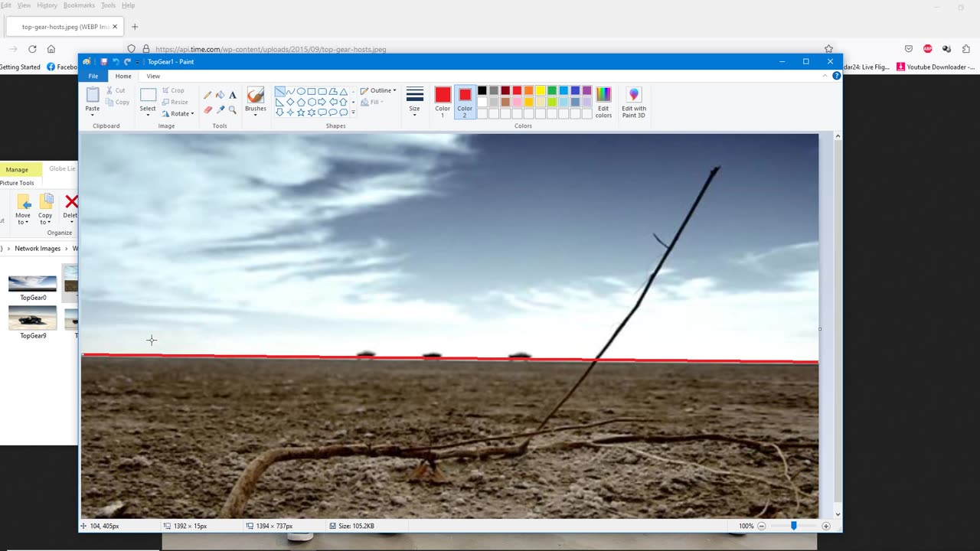
Task: Pick the green color swatch
Action: click(x=552, y=90)
